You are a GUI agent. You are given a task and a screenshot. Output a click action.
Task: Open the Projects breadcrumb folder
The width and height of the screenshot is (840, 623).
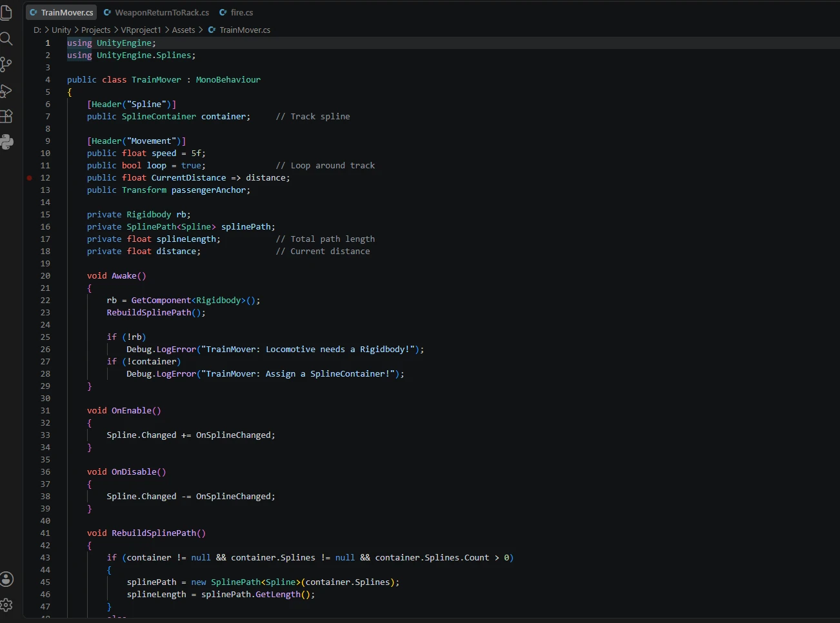click(95, 30)
